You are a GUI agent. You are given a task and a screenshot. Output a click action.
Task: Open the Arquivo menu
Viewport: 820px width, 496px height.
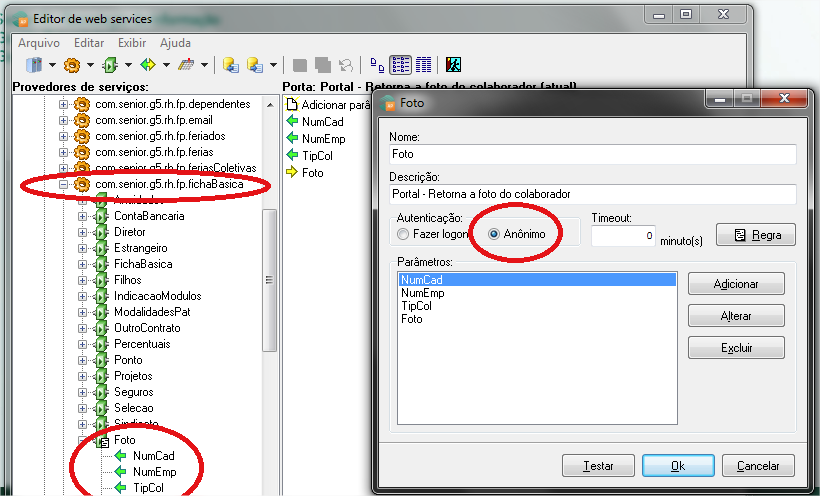tap(39, 43)
